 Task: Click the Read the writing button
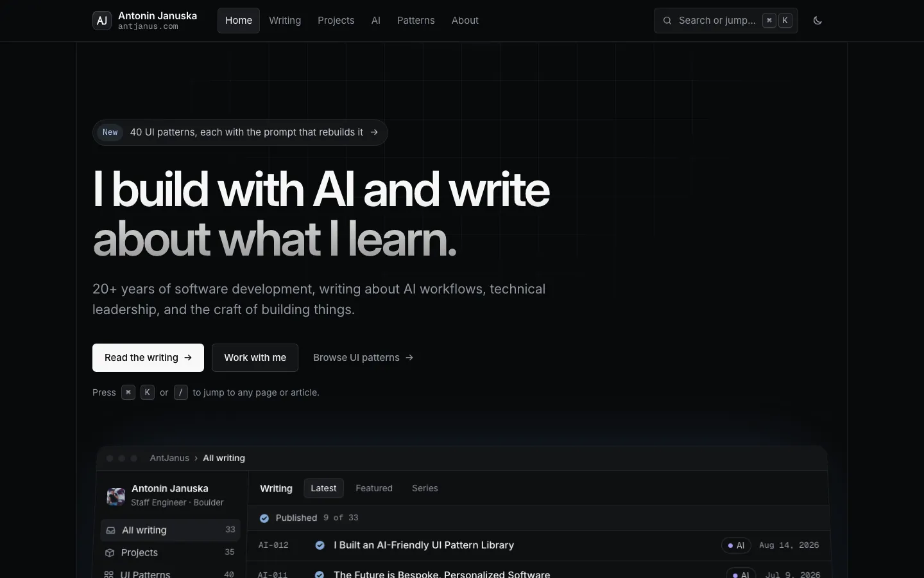[148, 358]
